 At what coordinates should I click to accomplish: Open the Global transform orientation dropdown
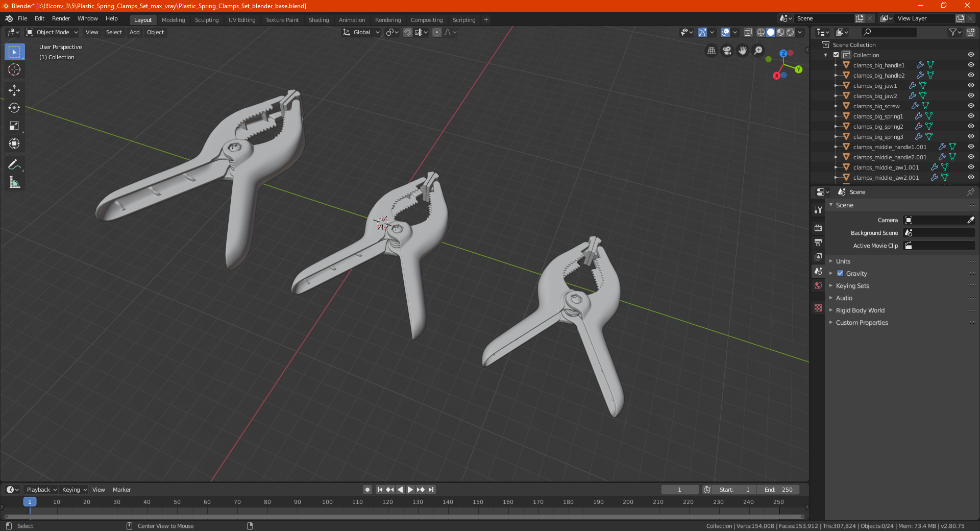click(361, 32)
